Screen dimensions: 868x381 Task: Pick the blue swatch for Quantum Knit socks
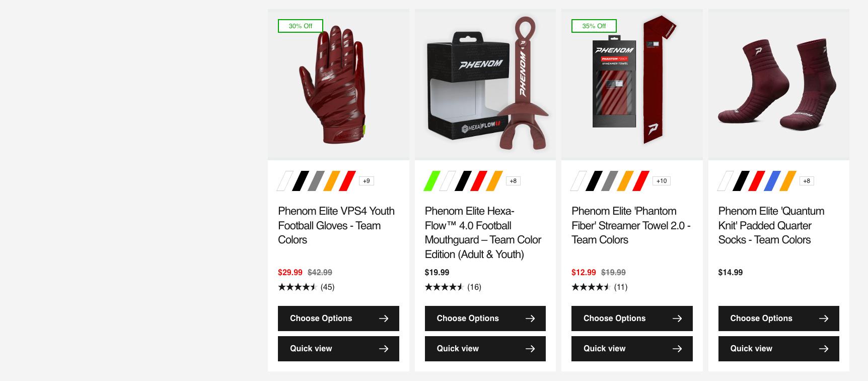click(x=772, y=181)
